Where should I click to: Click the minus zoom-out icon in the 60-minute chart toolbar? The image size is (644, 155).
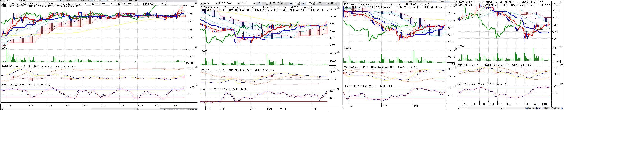[x=533, y=108]
